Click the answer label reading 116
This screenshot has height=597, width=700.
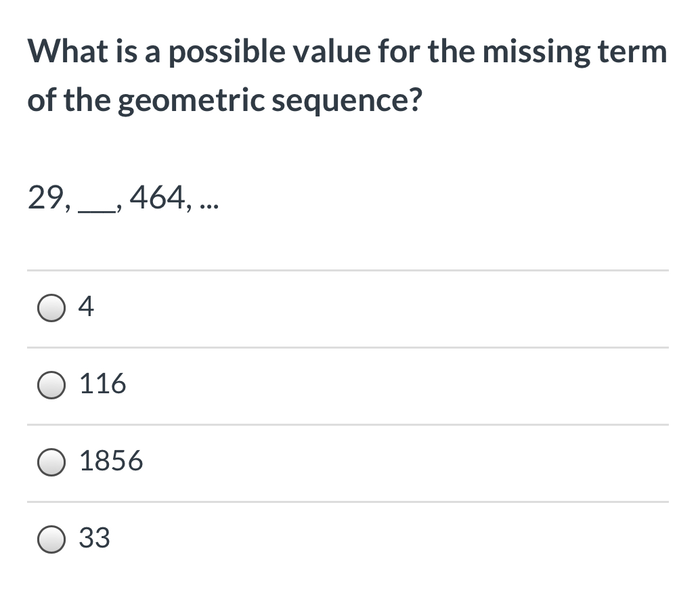tap(103, 385)
